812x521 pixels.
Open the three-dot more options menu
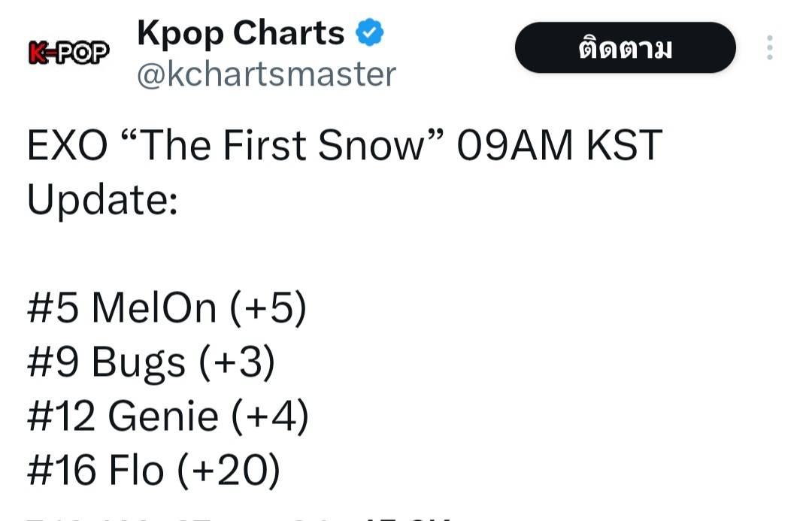tap(770, 47)
